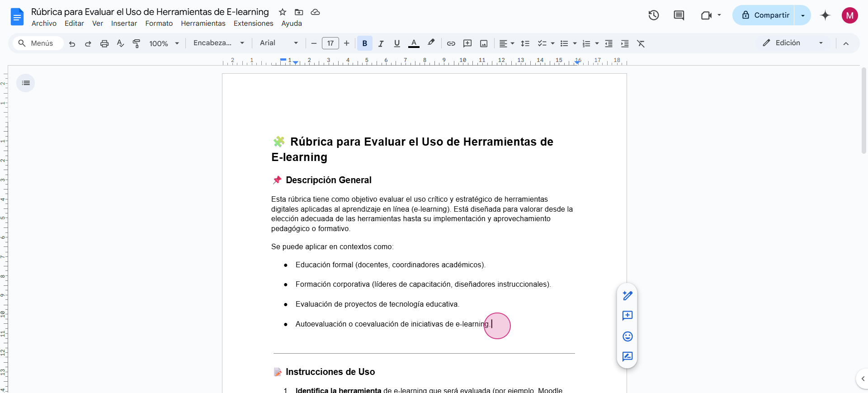The image size is (868, 393).
Task: Open the video call camera icon
Action: (x=706, y=15)
